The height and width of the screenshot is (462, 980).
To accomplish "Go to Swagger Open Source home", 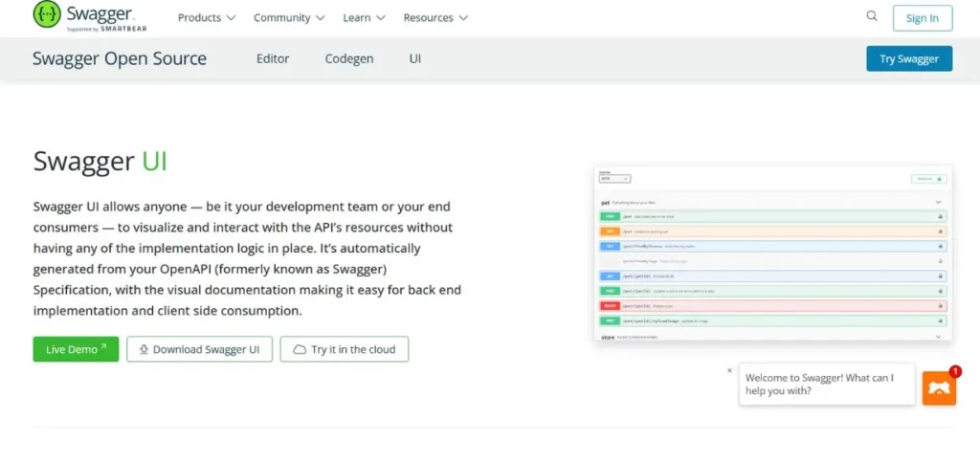I will coord(120,58).
